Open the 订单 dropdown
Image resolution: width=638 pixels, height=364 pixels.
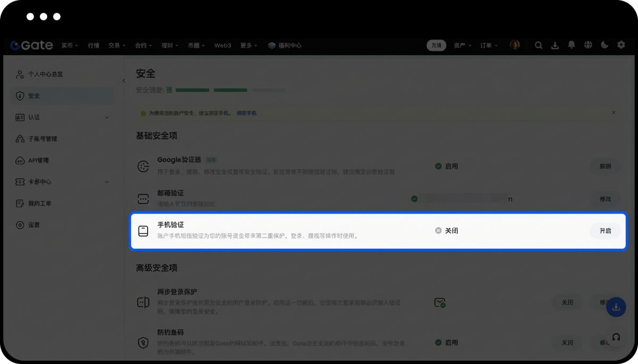[x=489, y=46]
